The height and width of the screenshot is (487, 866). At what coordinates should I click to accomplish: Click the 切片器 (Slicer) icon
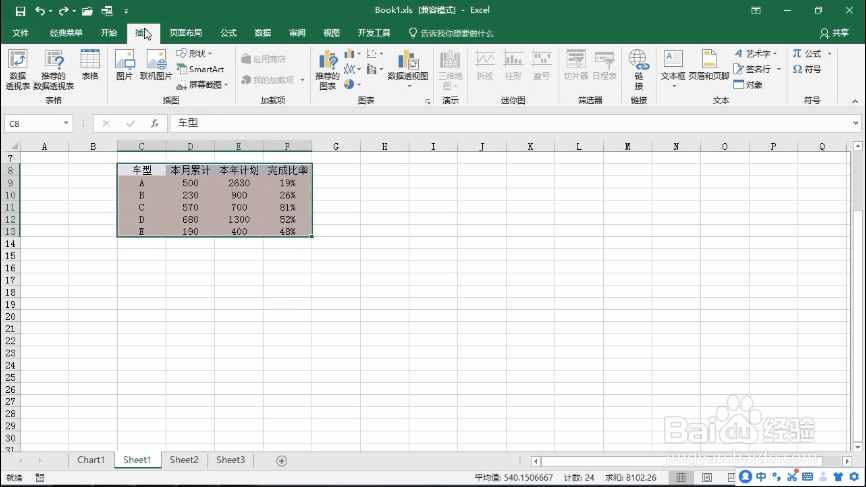point(575,65)
